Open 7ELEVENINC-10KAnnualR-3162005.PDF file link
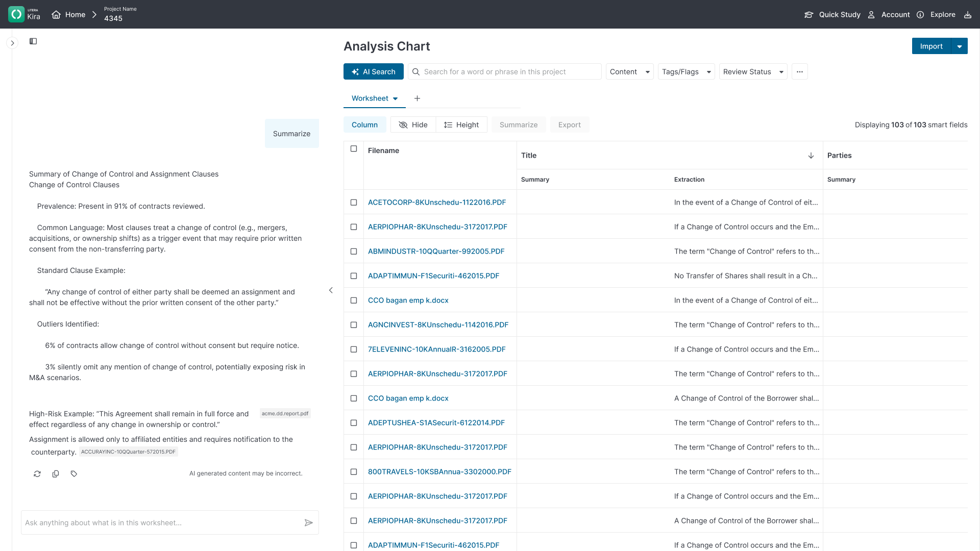This screenshot has height=551, width=980. (x=436, y=349)
